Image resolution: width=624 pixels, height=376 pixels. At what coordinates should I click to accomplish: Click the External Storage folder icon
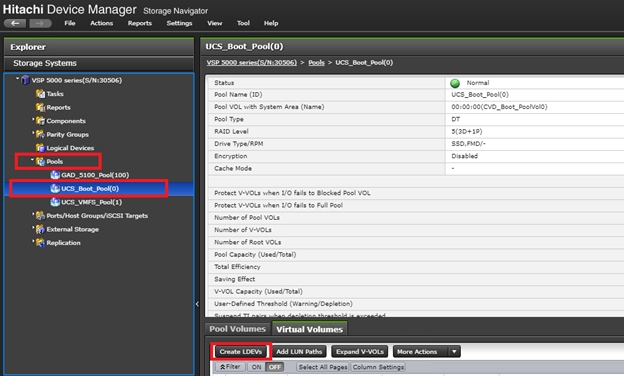click(x=40, y=229)
